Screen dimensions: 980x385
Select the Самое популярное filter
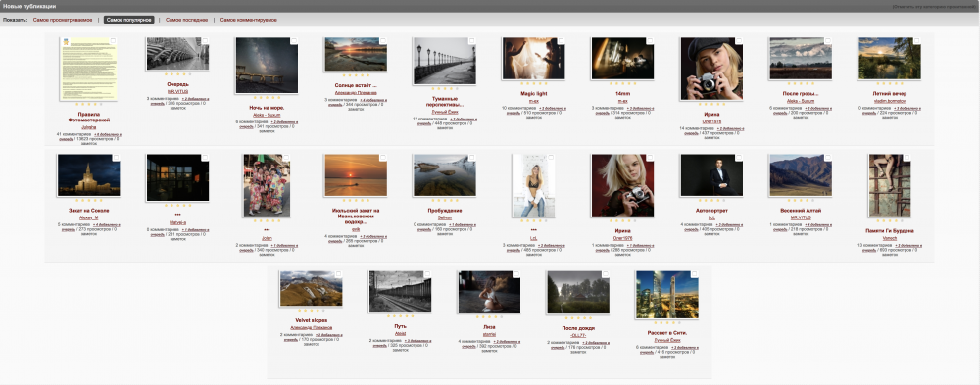[128, 20]
